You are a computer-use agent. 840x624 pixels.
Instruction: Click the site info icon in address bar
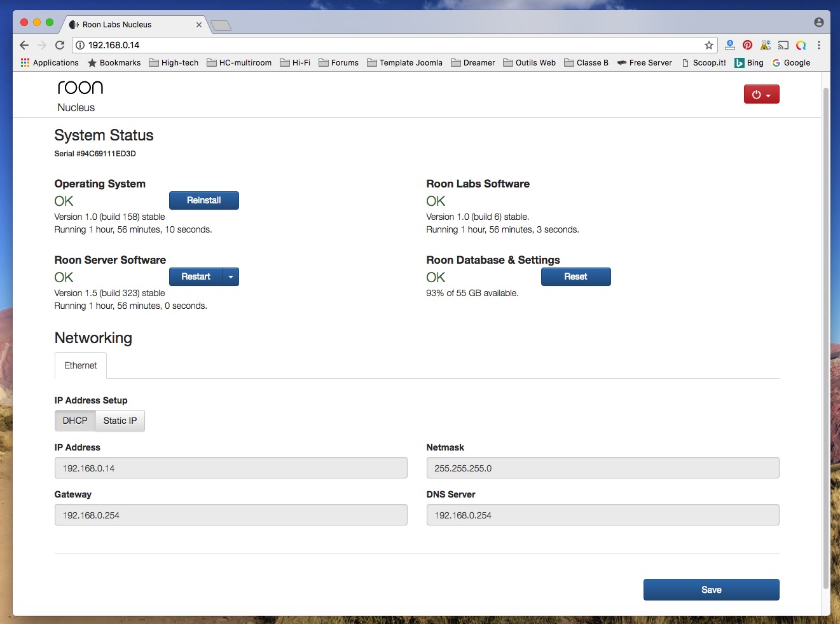point(80,45)
